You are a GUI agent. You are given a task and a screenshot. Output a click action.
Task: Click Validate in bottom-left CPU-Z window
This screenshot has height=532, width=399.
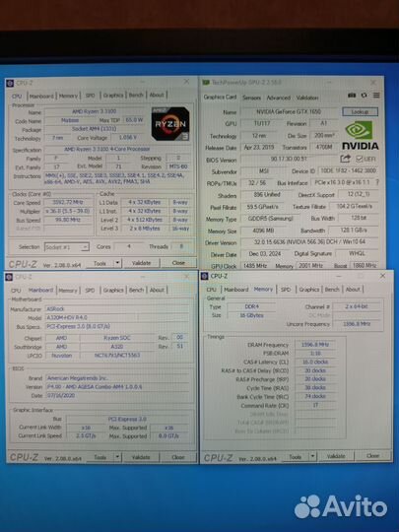click(141, 457)
